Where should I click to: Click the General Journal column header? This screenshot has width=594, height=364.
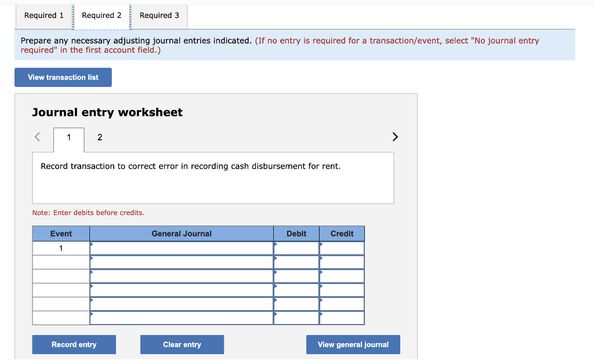[182, 234]
